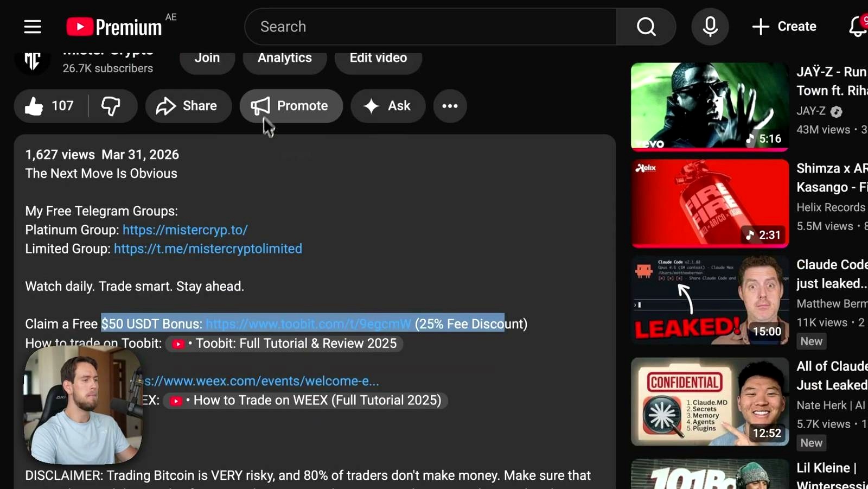The height and width of the screenshot is (489, 868).
Task: Open the Matthew Berman channel name
Action: [832, 303]
